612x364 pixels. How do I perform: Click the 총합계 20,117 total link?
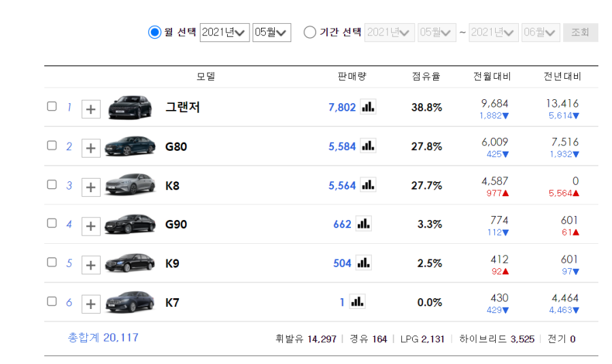(103, 338)
